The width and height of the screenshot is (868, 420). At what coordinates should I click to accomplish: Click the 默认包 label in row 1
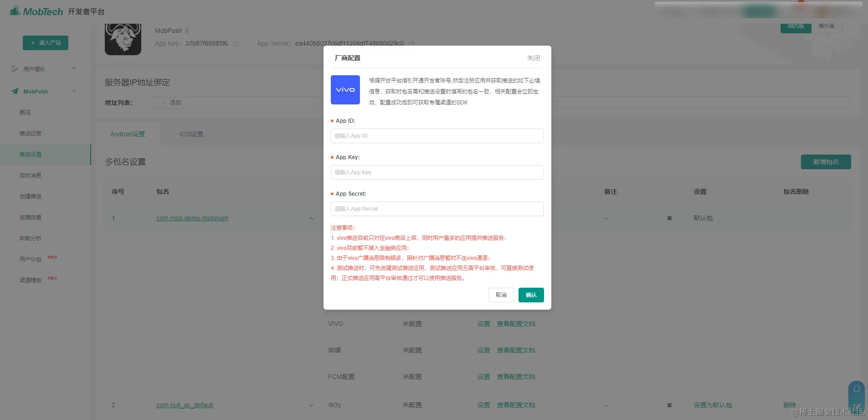(x=703, y=218)
